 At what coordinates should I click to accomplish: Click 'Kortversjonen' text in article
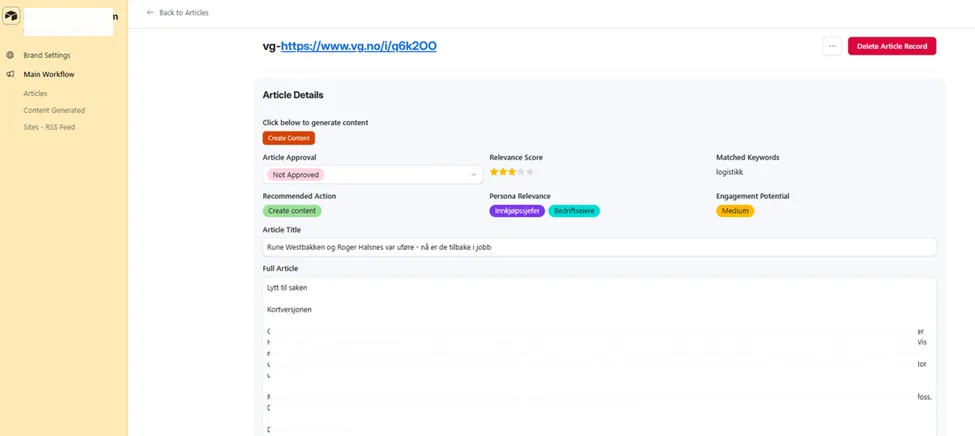click(x=289, y=309)
